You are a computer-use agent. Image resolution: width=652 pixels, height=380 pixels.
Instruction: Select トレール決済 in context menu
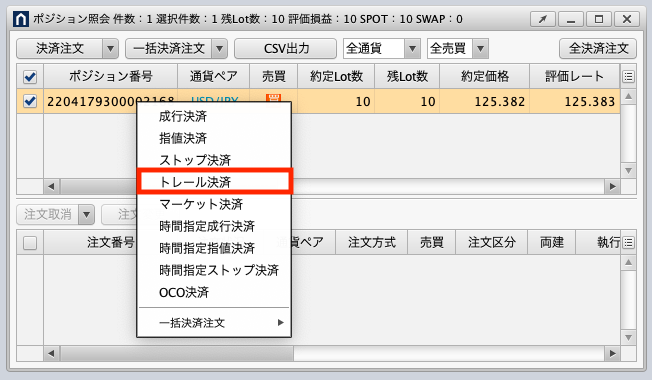(x=214, y=182)
